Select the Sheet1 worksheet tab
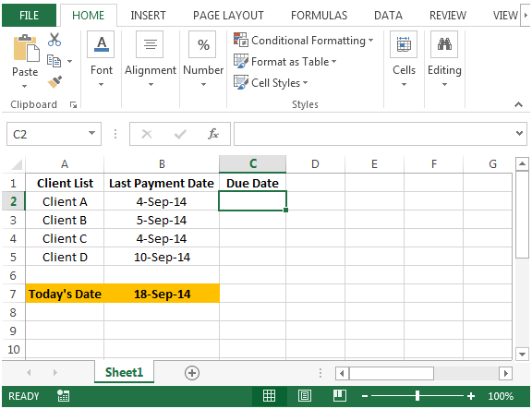Viewport: 532px width, 409px height. click(x=124, y=372)
